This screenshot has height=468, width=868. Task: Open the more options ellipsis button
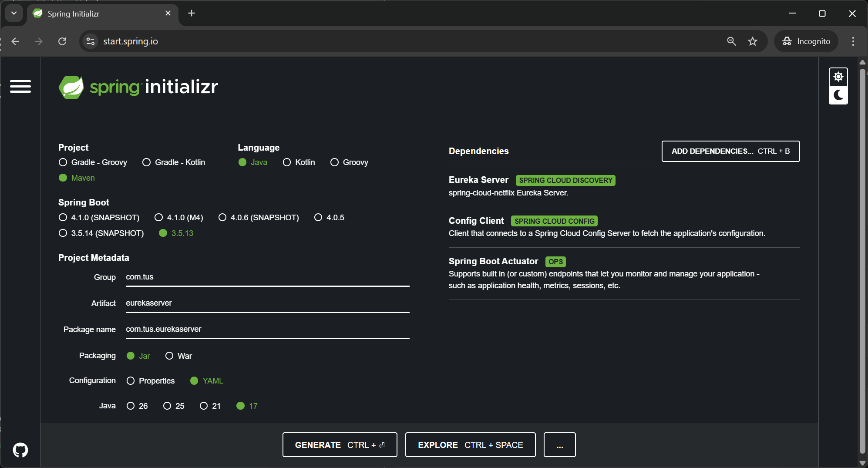560,445
